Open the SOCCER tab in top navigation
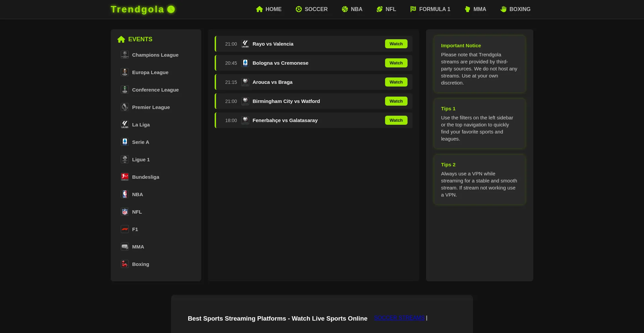This screenshot has height=333, width=644. coord(311,9)
